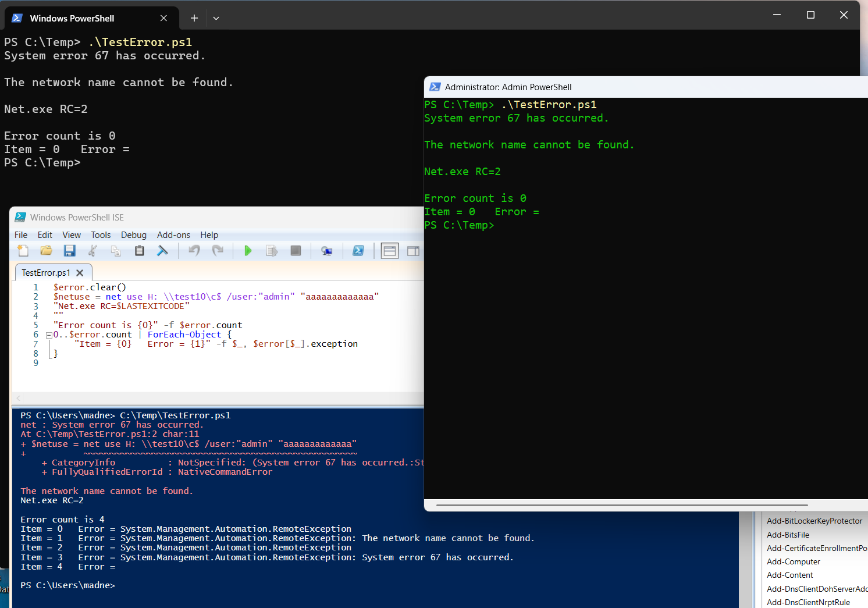Select the Show Script Pane Top layout
This screenshot has width=868, height=608.
coord(390,251)
